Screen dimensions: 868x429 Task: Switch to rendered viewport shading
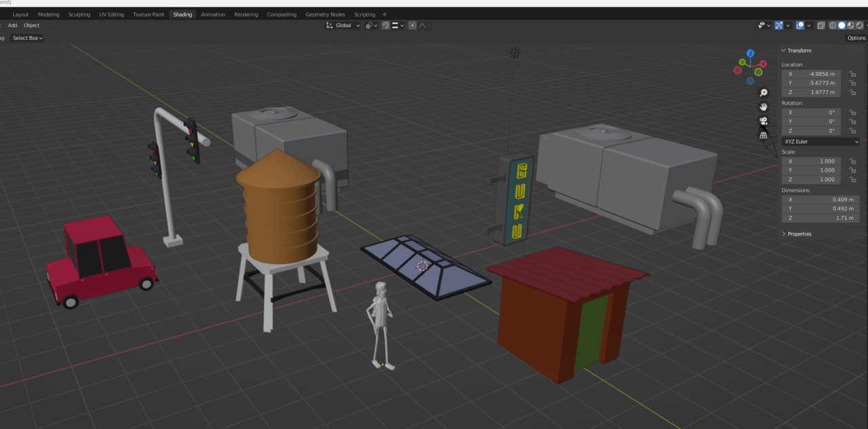859,25
